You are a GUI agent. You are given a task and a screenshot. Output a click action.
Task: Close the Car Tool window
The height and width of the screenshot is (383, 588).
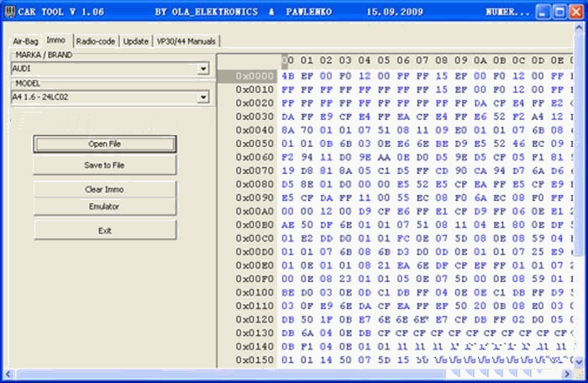coord(576,12)
